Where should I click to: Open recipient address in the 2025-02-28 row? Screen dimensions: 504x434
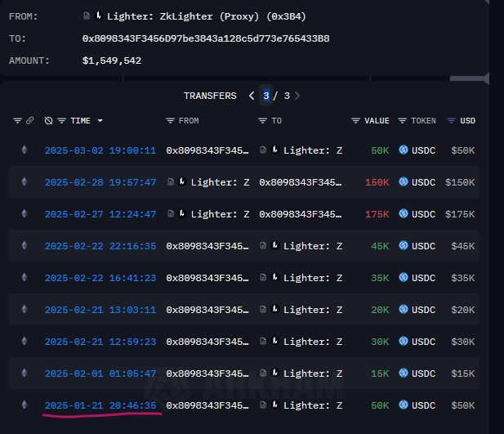point(301,182)
